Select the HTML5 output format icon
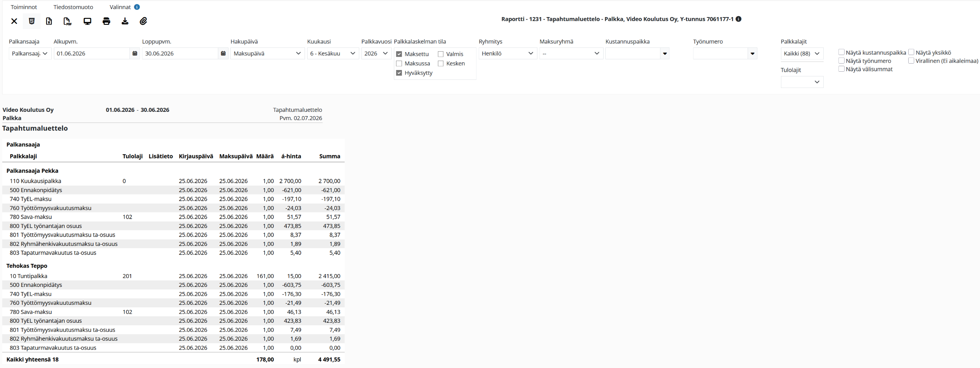Image resolution: width=980 pixels, height=368 pixels. [x=32, y=21]
